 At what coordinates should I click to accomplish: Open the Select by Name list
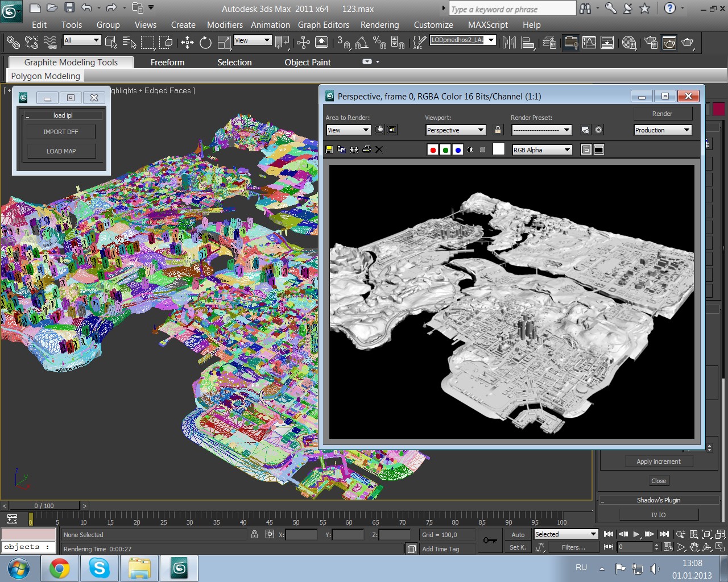129,42
